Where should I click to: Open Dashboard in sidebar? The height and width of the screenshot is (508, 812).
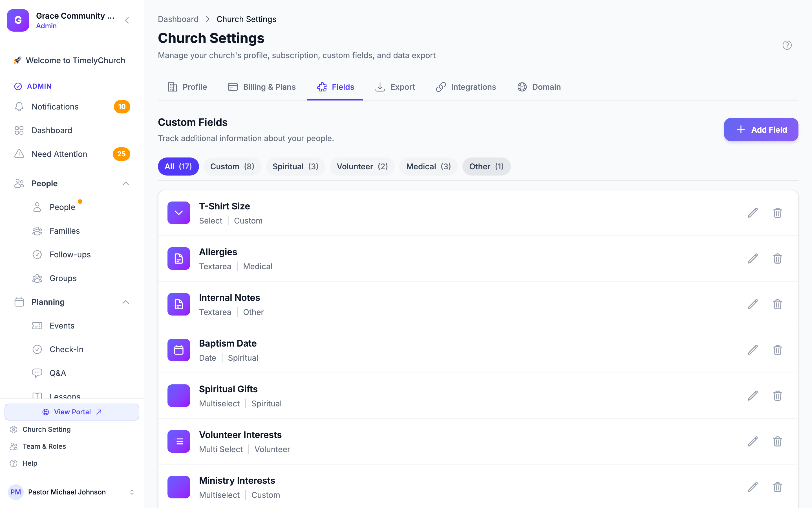pyautogui.click(x=72, y=130)
